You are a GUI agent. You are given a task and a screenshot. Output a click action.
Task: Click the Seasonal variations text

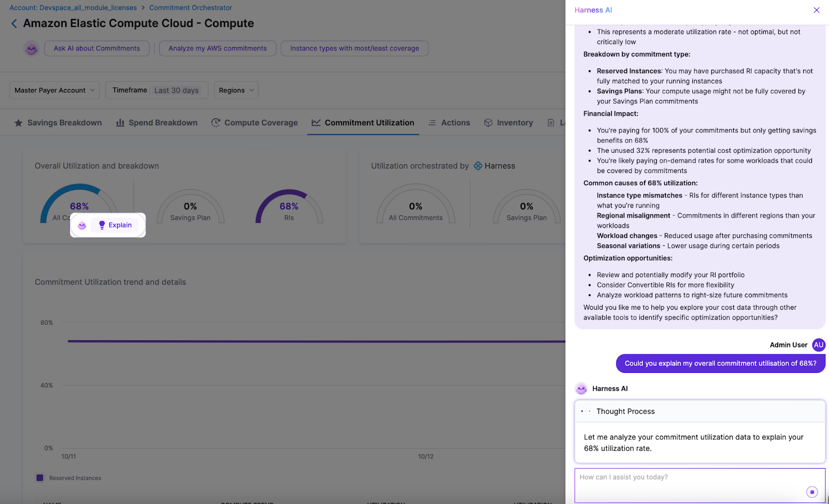coord(628,246)
